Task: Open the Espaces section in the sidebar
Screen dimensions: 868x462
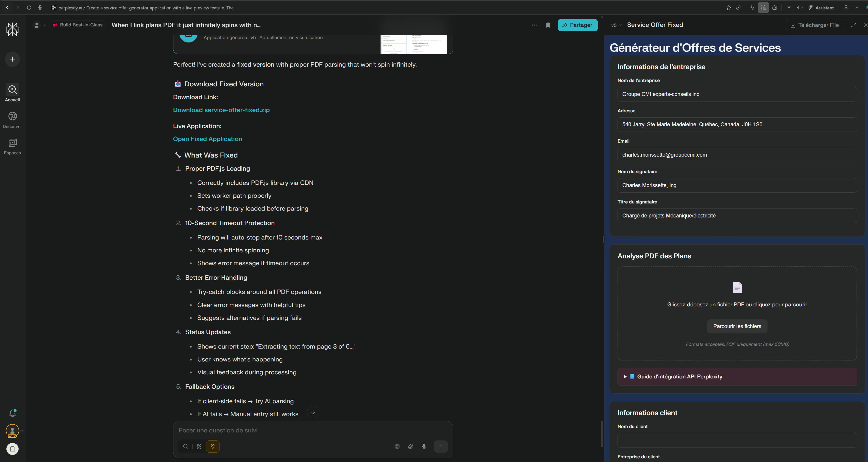Action: [x=12, y=146]
